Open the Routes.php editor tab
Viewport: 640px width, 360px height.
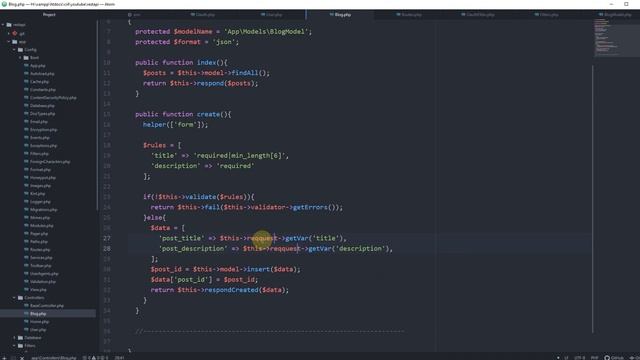tap(409, 15)
